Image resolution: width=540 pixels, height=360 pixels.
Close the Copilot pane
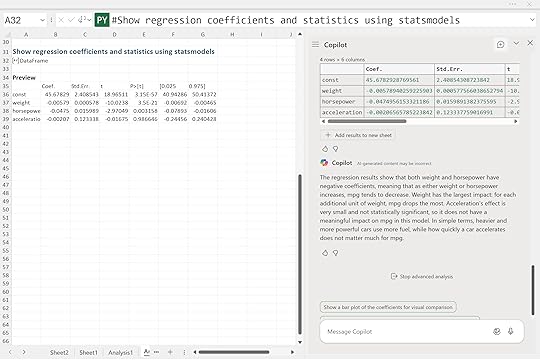click(x=530, y=43)
